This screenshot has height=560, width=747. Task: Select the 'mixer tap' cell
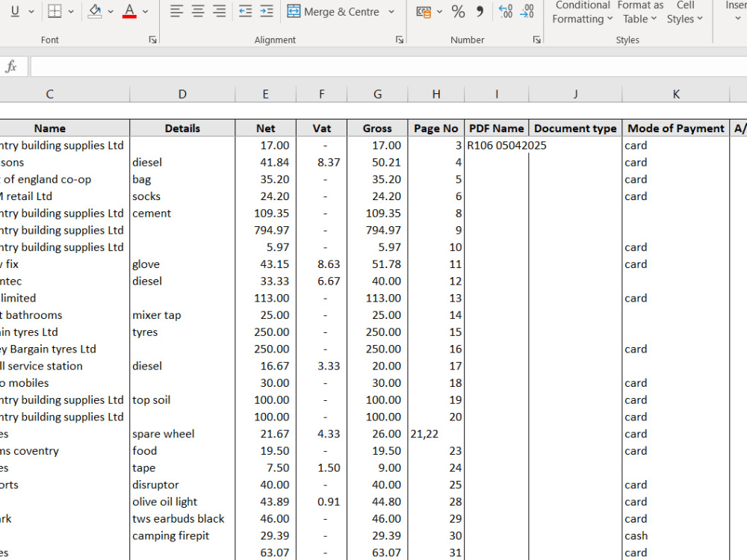(182, 315)
